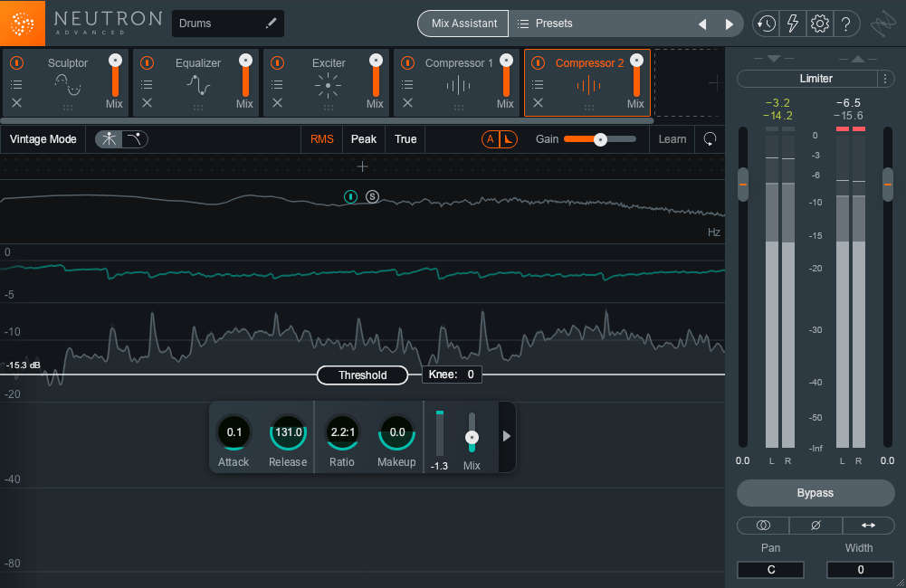
Task: Select the Compressor 1 module tab
Action: pos(457,82)
